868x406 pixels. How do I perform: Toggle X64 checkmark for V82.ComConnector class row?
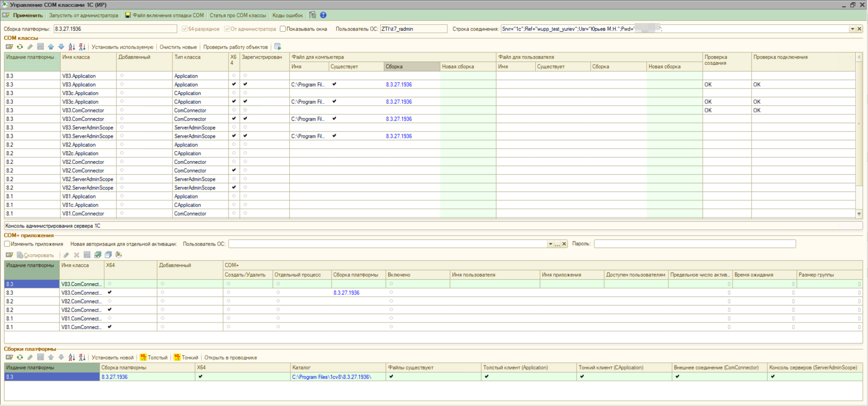(x=234, y=170)
